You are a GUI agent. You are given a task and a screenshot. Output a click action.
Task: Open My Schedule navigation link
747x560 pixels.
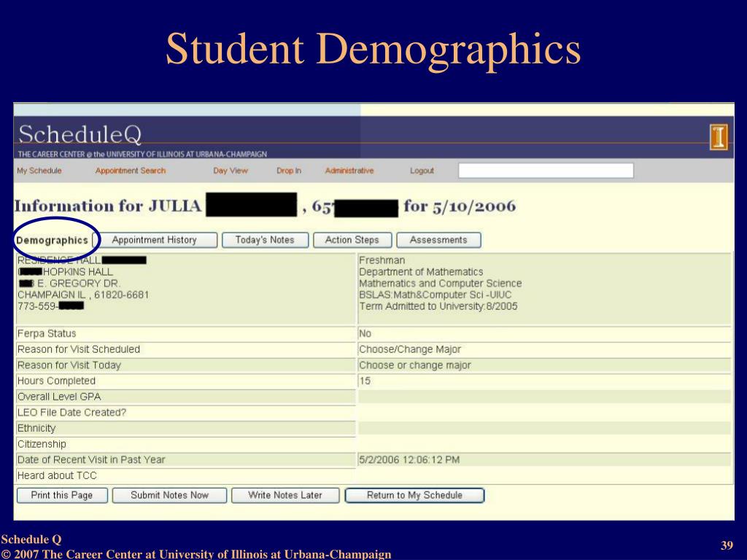[39, 171]
